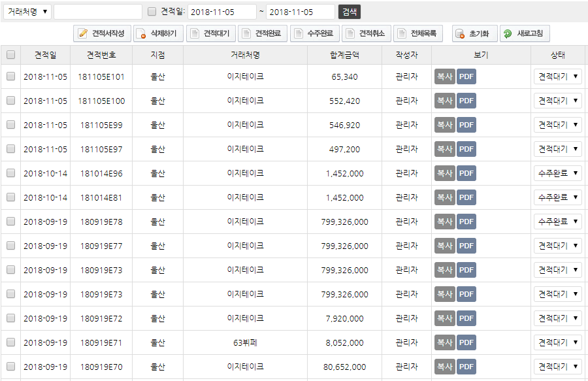Open the 거래처명 search-type dropdown
The image size is (588, 381).
tap(27, 12)
